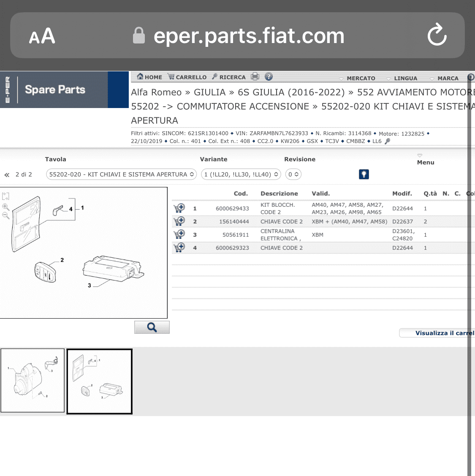Open the Variante selection dropdown

click(x=241, y=174)
